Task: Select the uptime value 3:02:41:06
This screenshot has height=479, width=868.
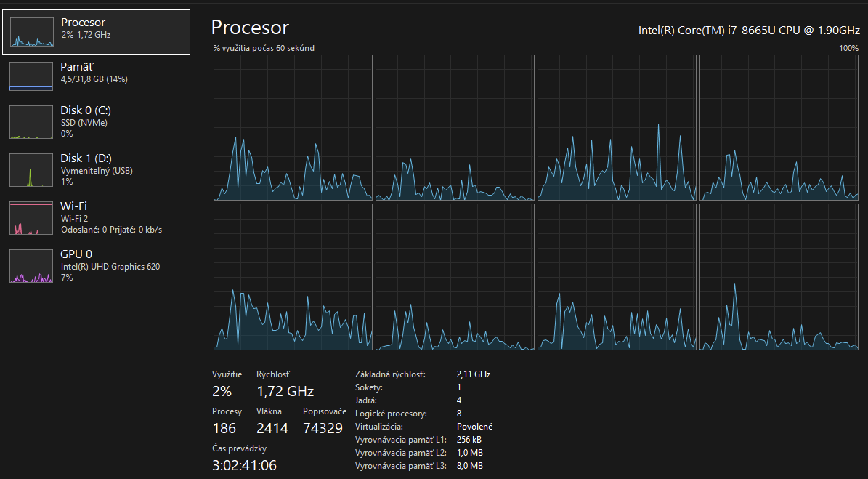Action: (x=244, y=466)
